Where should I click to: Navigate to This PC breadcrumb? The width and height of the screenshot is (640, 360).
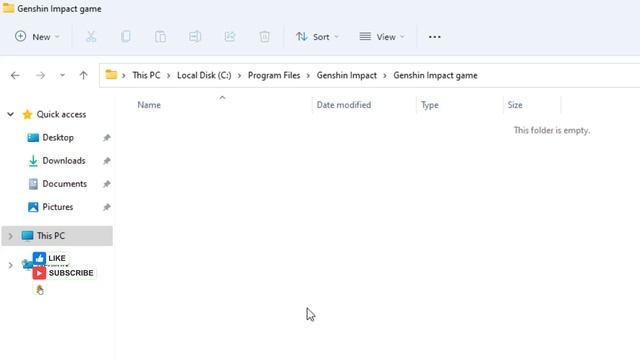tap(146, 76)
